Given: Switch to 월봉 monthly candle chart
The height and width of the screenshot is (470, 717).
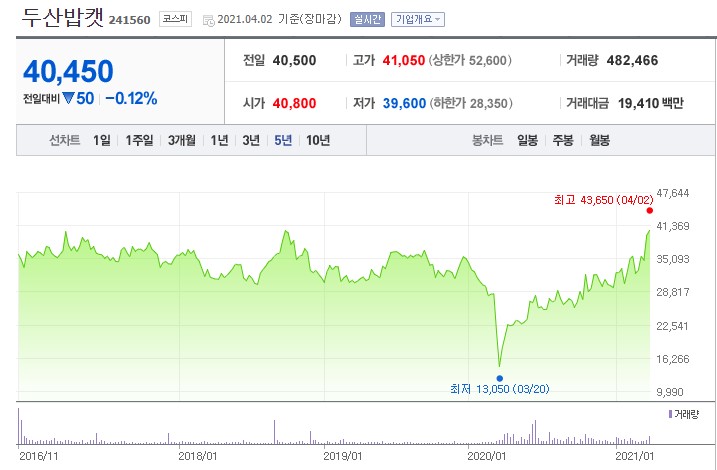Looking at the screenshot, I should click(599, 140).
